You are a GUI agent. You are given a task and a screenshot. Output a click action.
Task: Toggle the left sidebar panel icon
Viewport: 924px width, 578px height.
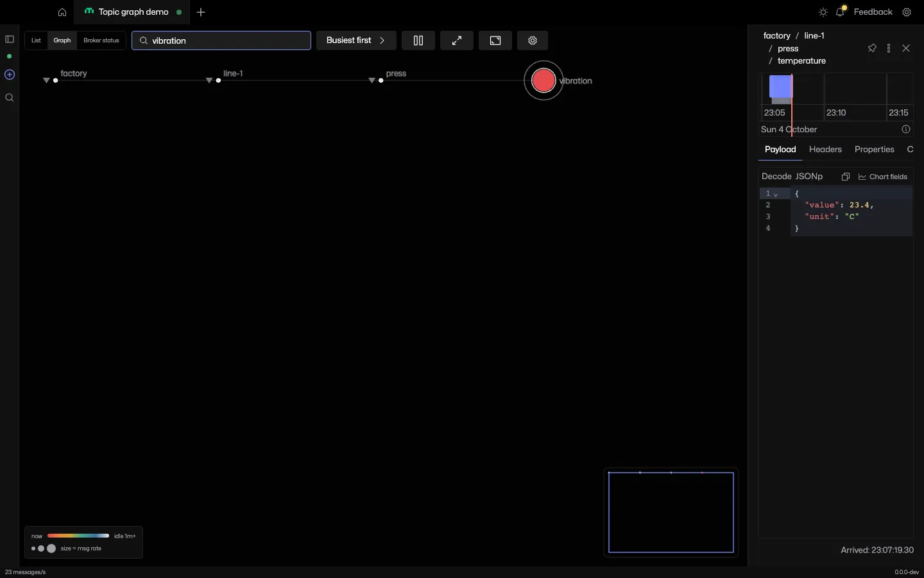[10, 39]
